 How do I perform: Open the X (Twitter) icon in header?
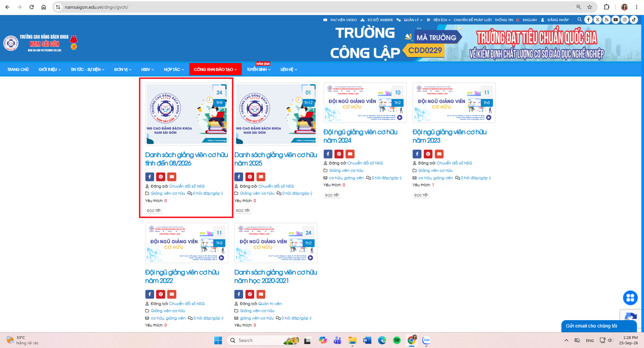597,20
